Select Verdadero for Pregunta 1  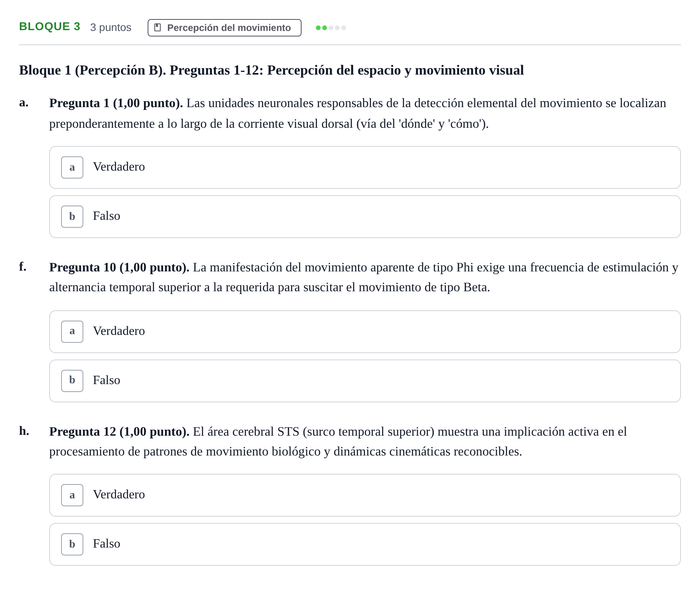[x=365, y=167]
